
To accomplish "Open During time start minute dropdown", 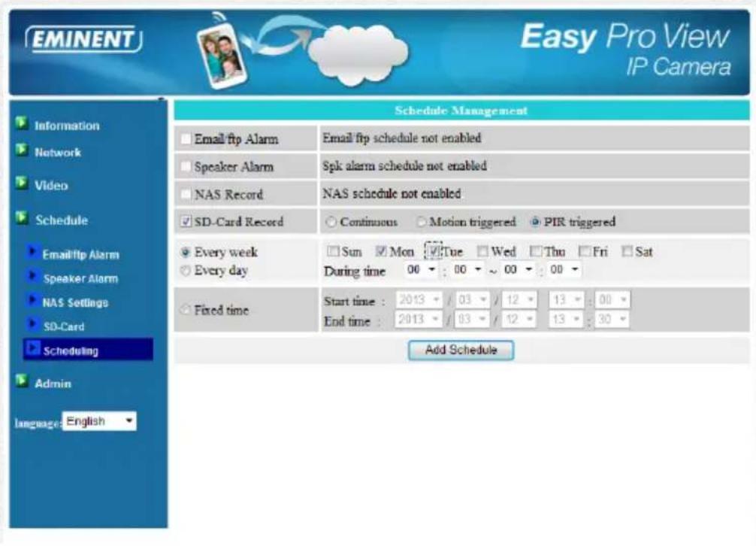I will click(467, 270).
